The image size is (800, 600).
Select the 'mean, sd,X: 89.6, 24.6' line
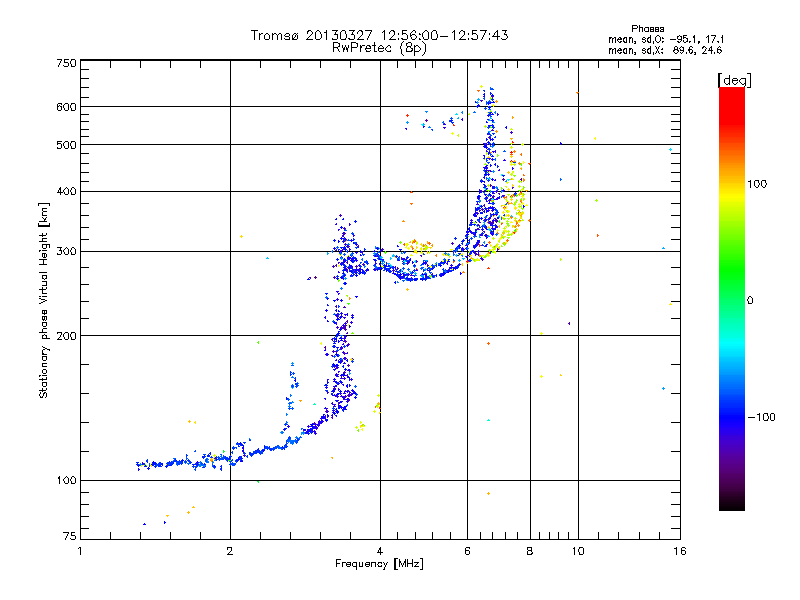coord(665,51)
